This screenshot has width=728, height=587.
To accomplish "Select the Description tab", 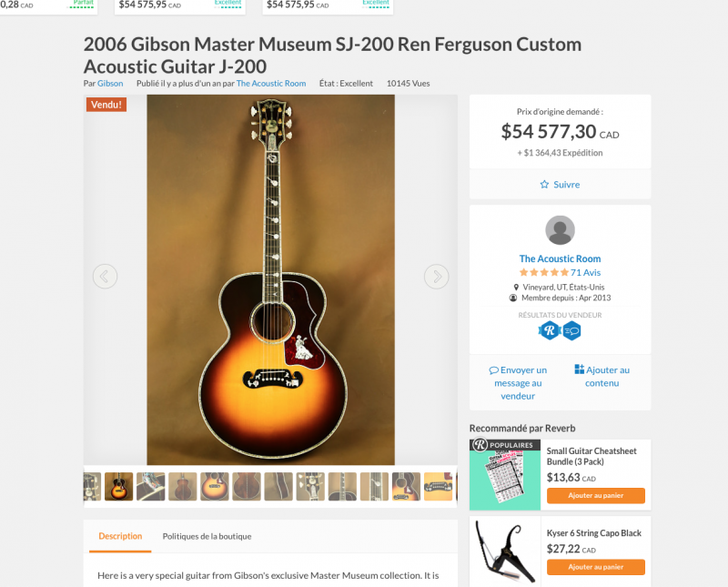I will (x=120, y=536).
